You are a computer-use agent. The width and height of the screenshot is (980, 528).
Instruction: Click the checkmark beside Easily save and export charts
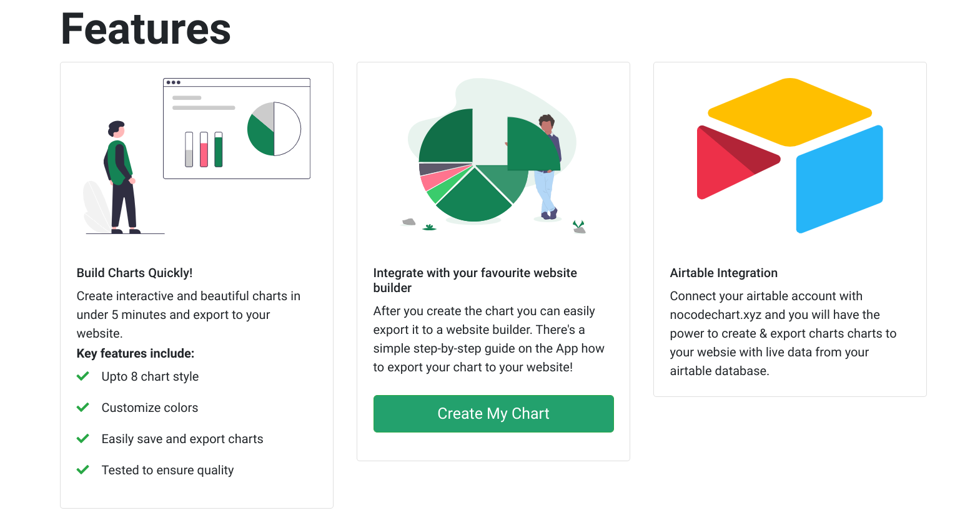point(82,439)
